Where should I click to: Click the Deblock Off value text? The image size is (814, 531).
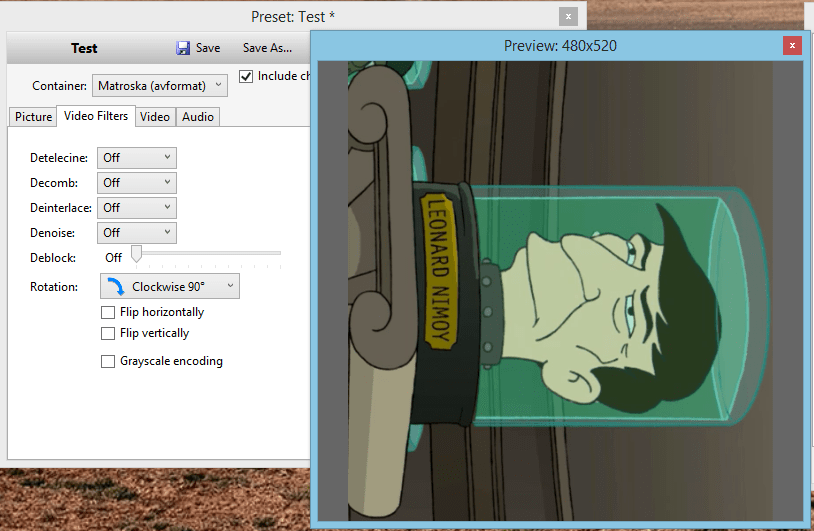pyautogui.click(x=113, y=257)
